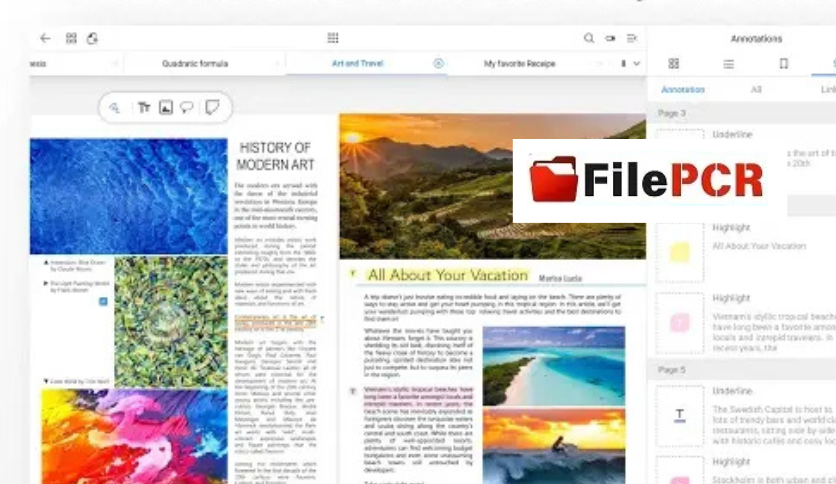This screenshot has width=836, height=484.
Task: Click the mountain sunrise banner photo
Action: point(493,186)
